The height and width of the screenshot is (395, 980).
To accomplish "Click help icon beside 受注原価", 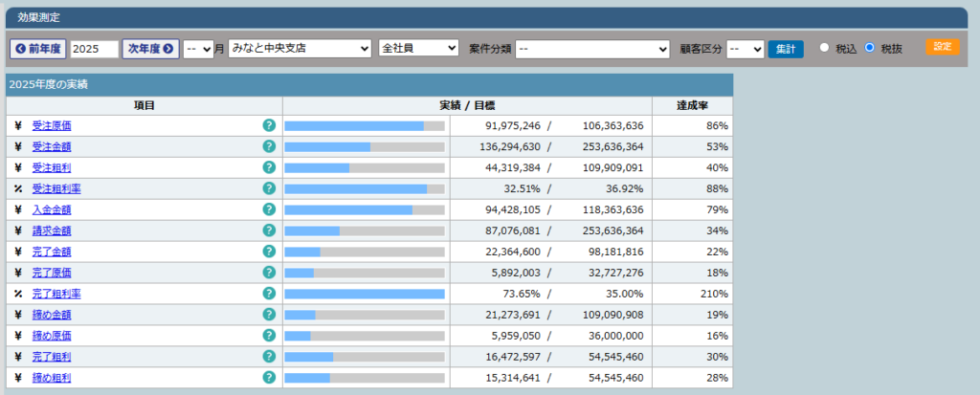I will (x=269, y=125).
